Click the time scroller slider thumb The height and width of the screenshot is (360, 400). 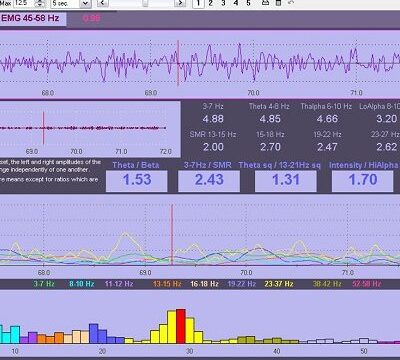(x=145, y=3)
